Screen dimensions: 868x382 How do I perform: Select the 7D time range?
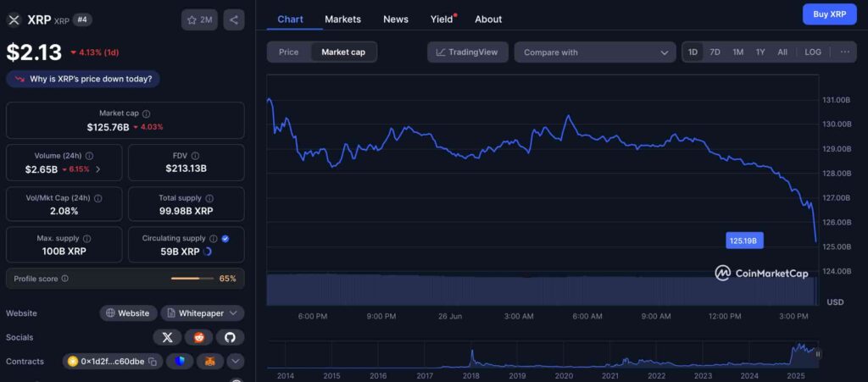(715, 52)
